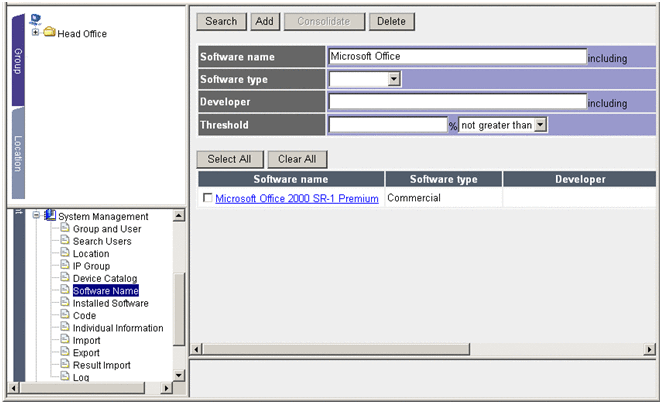
Task: Click the tree panel scroll left arrow
Action: coord(14,388)
